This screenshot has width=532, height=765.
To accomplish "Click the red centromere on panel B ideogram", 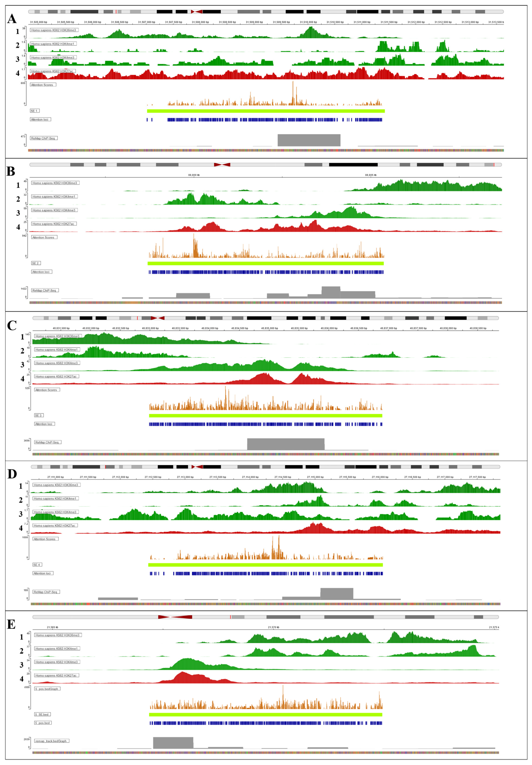I will point(222,165).
